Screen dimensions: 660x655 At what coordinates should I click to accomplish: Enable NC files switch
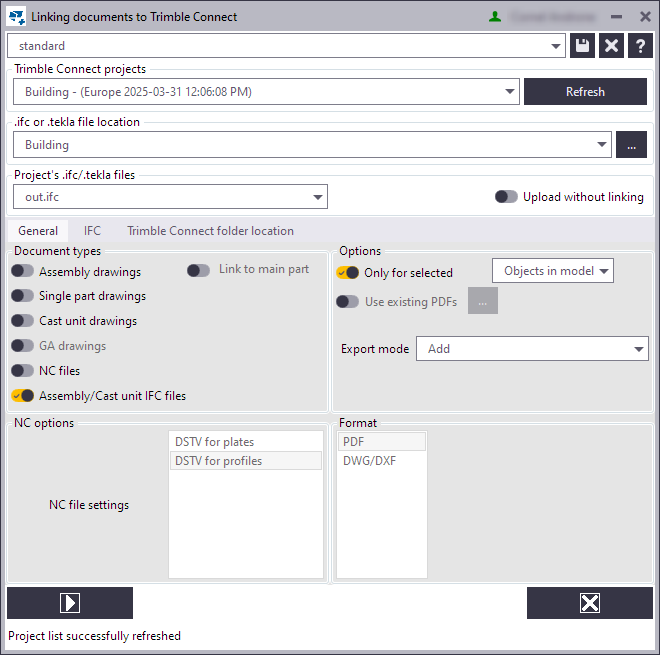22,370
